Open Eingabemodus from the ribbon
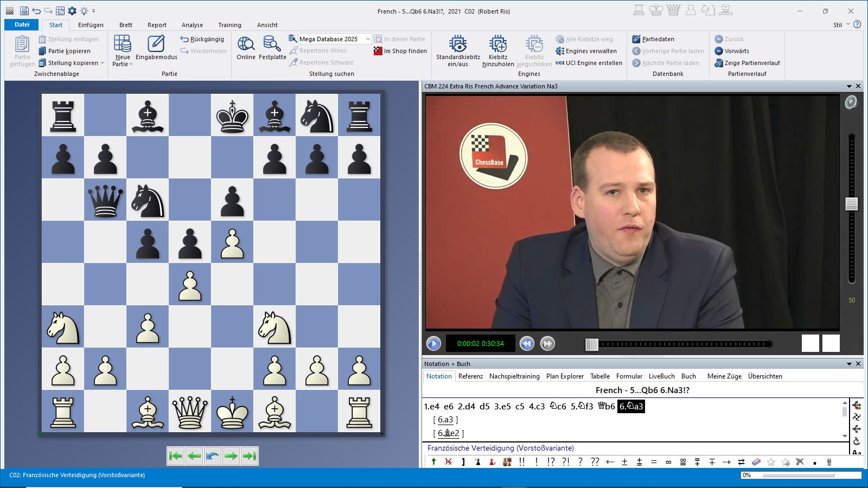 tap(156, 44)
